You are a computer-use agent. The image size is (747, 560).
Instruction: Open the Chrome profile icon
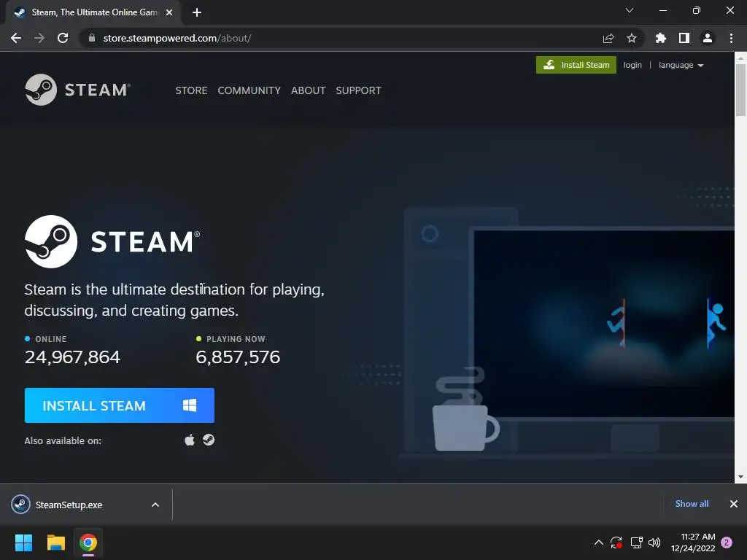click(x=708, y=38)
